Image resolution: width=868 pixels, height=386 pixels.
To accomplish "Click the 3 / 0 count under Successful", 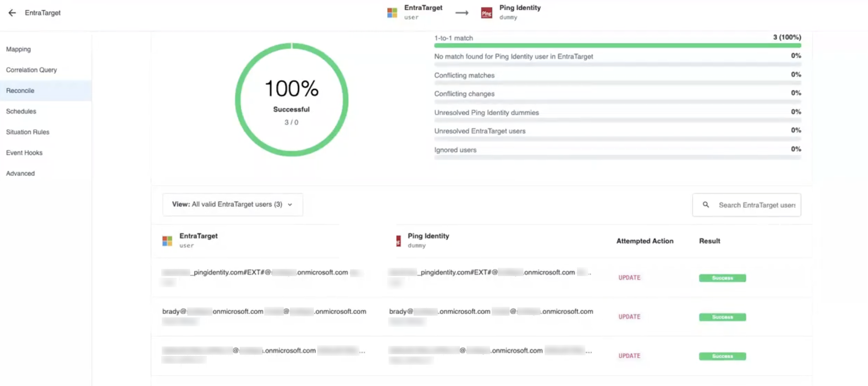I will (x=292, y=122).
